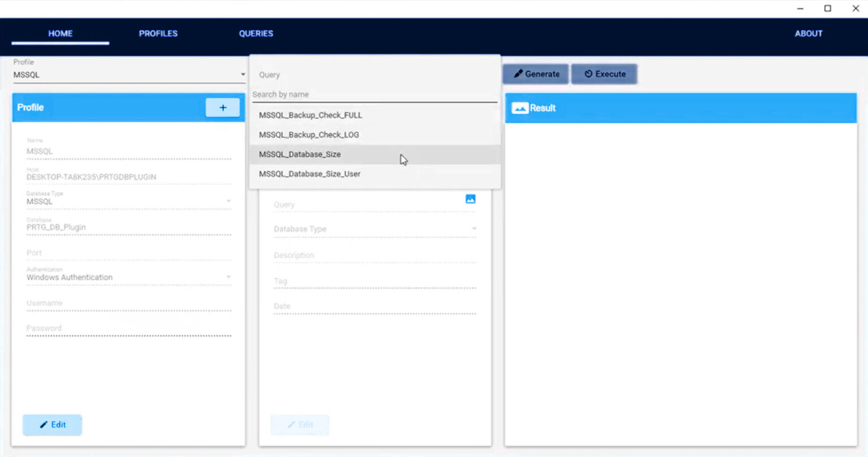
Task: Maximize the application window
Action: point(827,8)
